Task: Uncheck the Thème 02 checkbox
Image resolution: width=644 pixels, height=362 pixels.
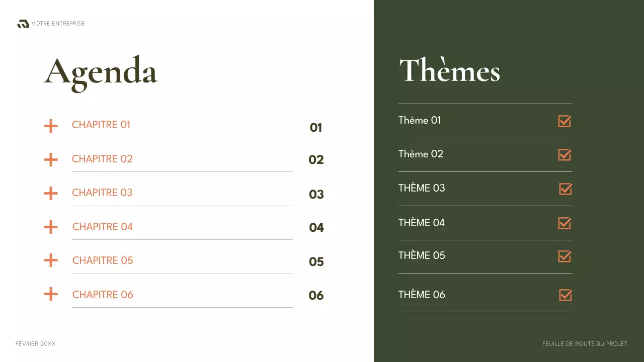Action: 565,154
